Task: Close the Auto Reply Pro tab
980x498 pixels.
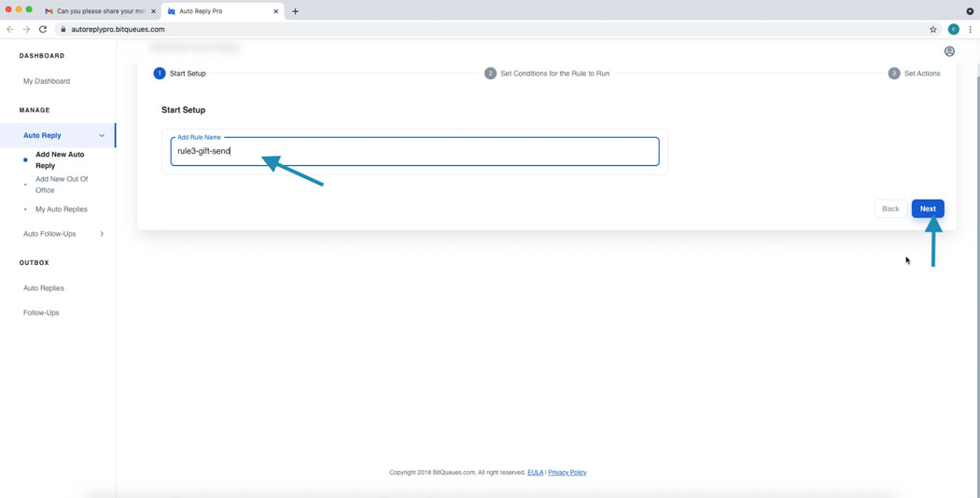Action: [275, 11]
